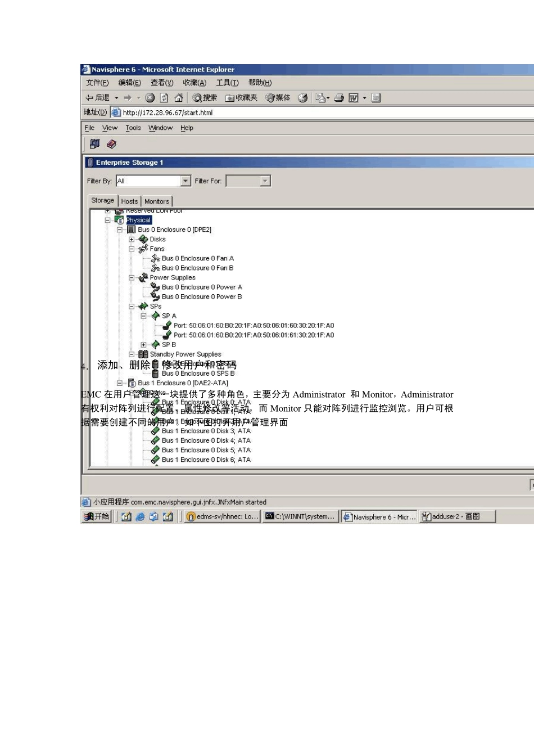
Task: Click the Discuss icon at toolbar end
Action: [x=376, y=98]
